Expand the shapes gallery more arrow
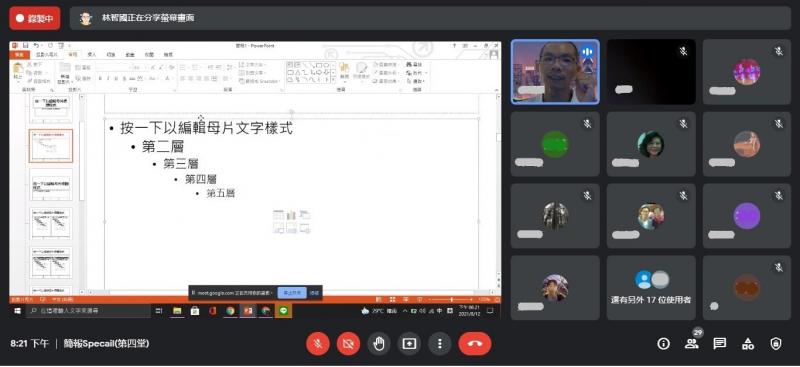This screenshot has height=367, width=800. 334,80
